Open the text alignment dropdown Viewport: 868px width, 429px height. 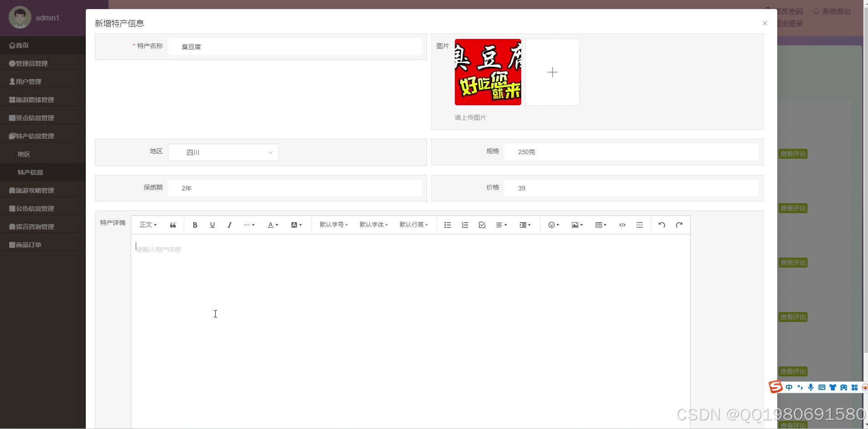(x=502, y=225)
